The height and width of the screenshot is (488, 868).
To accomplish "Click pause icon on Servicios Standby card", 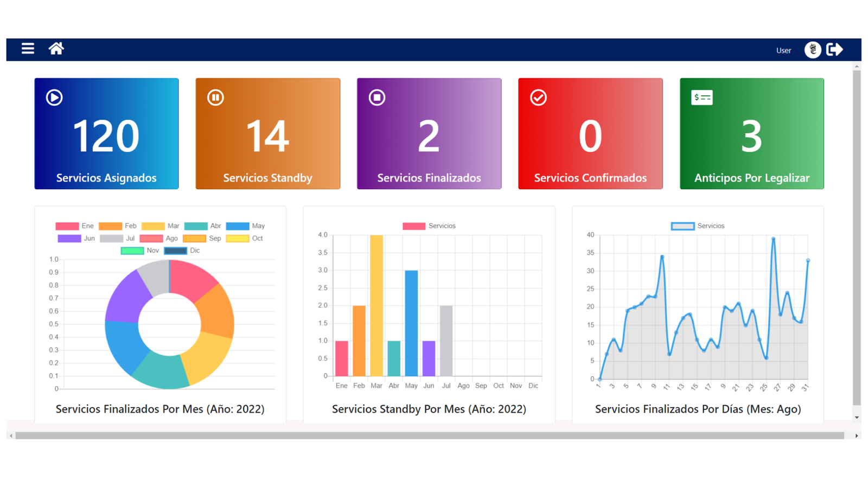I will click(x=215, y=98).
